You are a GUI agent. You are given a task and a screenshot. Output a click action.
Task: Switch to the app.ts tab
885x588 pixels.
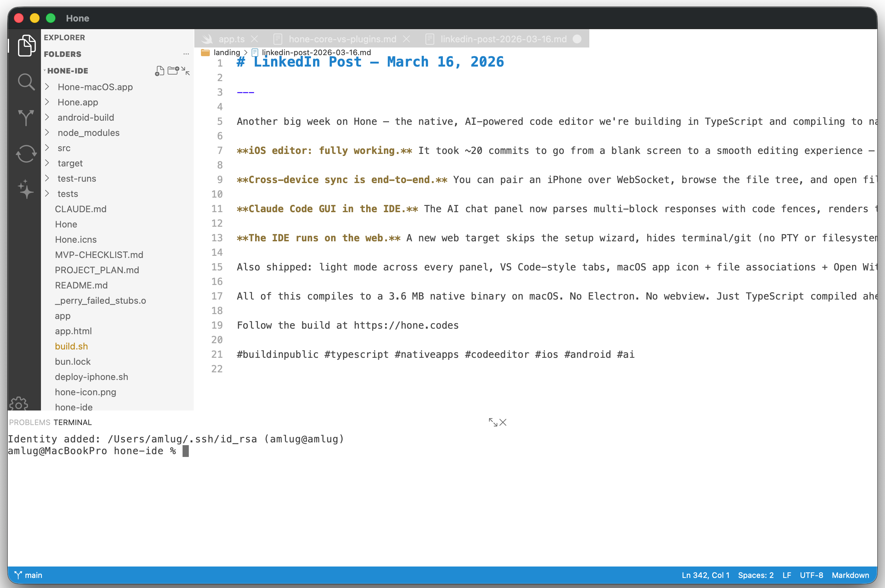(231, 39)
